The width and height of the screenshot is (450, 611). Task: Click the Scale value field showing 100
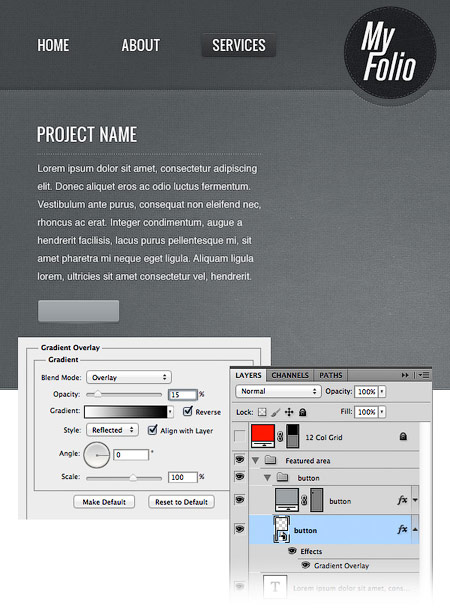tap(183, 477)
